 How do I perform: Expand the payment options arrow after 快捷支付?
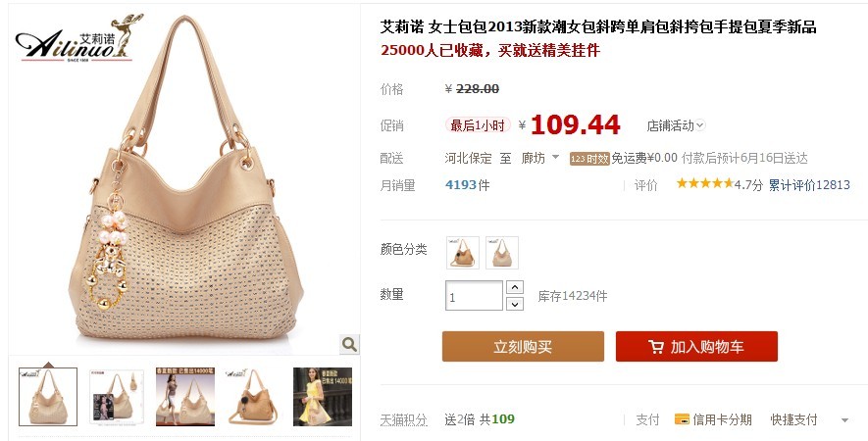click(x=844, y=420)
